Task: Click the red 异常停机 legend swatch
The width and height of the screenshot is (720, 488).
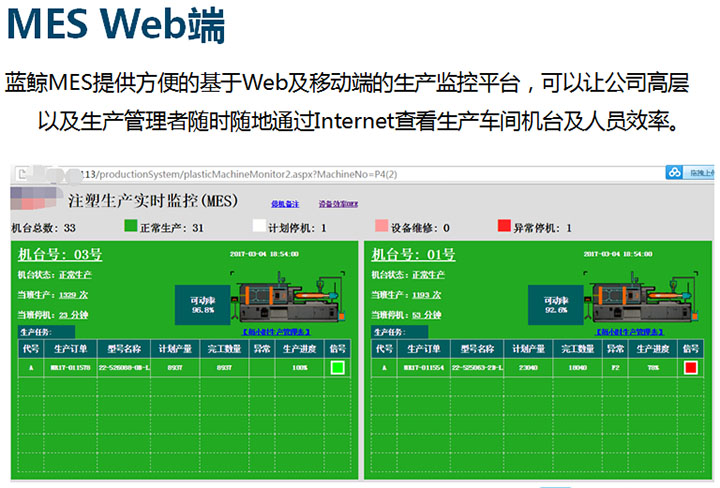Action: [x=504, y=225]
